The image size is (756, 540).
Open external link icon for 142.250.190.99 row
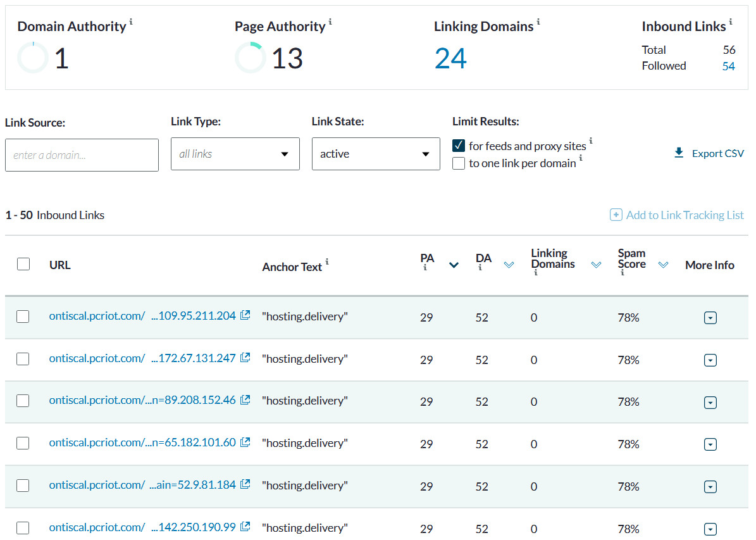pos(245,527)
